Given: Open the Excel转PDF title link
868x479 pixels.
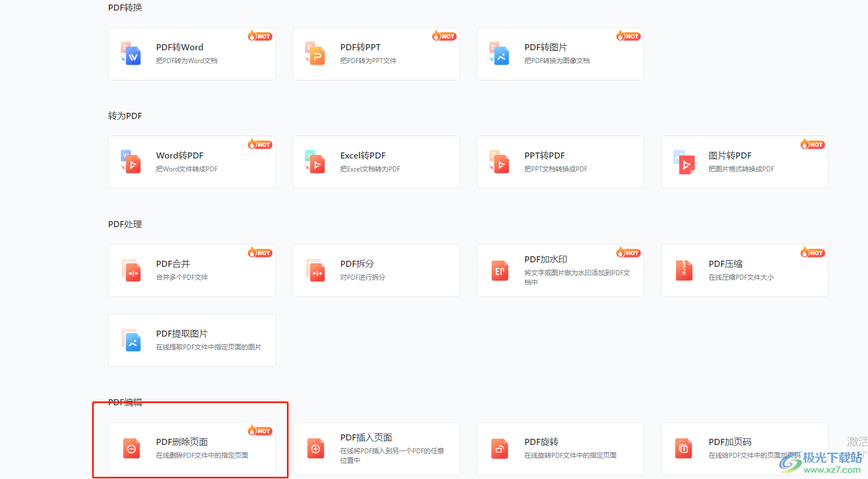Looking at the screenshot, I should pyautogui.click(x=363, y=156).
